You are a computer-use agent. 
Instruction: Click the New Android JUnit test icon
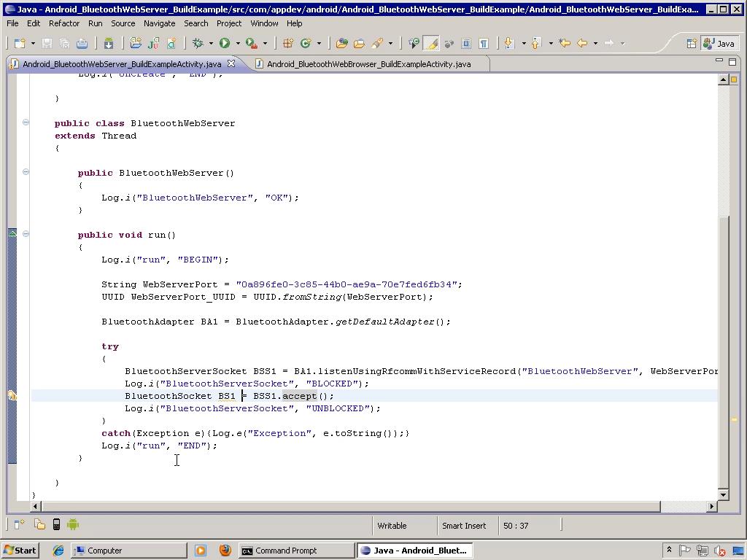[153, 43]
